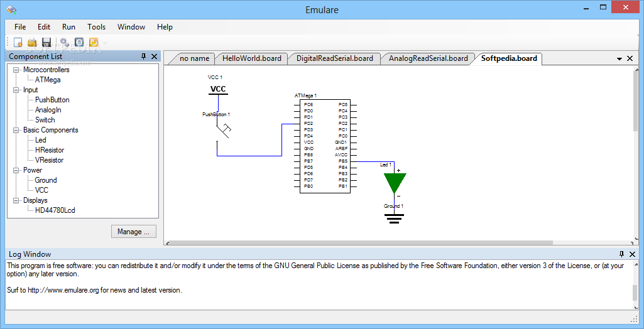Close the Component List panel
644x329 pixels.
click(x=154, y=57)
